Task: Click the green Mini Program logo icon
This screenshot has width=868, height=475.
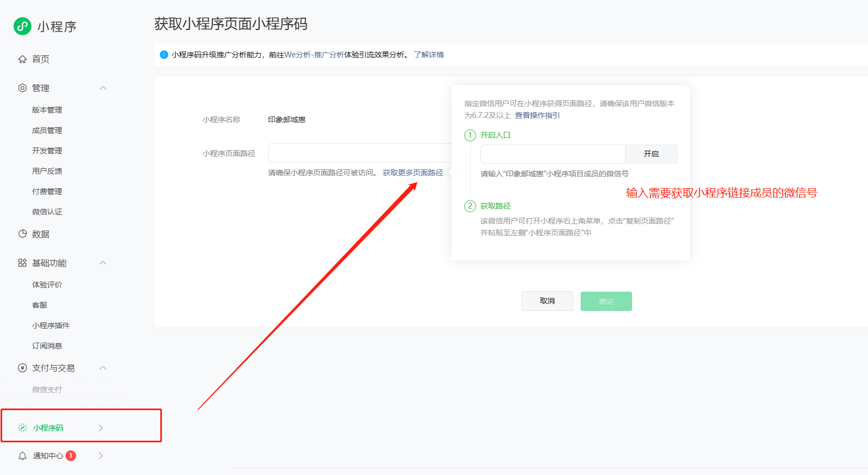Action: coord(23,26)
